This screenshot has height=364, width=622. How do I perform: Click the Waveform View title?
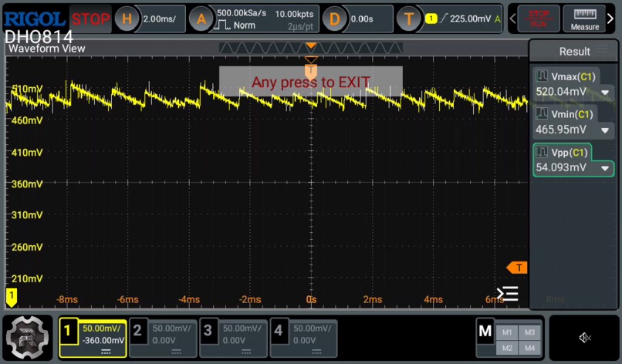pyautogui.click(x=47, y=49)
